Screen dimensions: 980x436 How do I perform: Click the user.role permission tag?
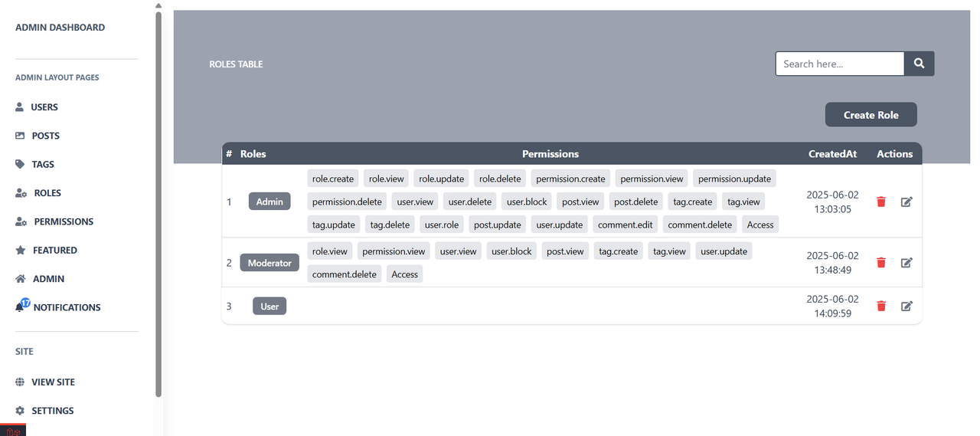point(442,225)
